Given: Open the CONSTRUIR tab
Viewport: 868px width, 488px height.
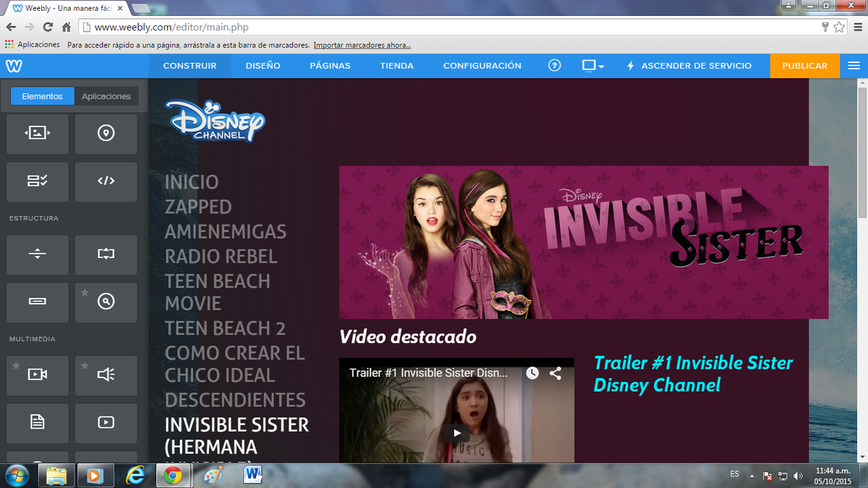Looking at the screenshot, I should pyautogui.click(x=190, y=66).
